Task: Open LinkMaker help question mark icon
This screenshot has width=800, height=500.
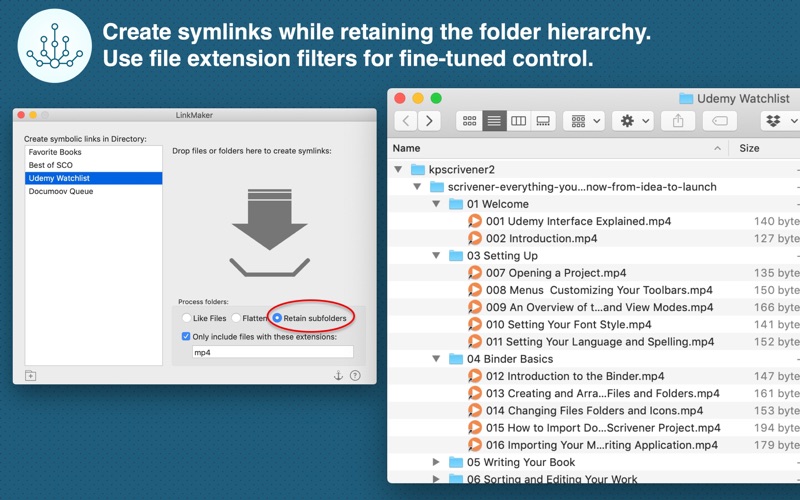Action: (355, 376)
